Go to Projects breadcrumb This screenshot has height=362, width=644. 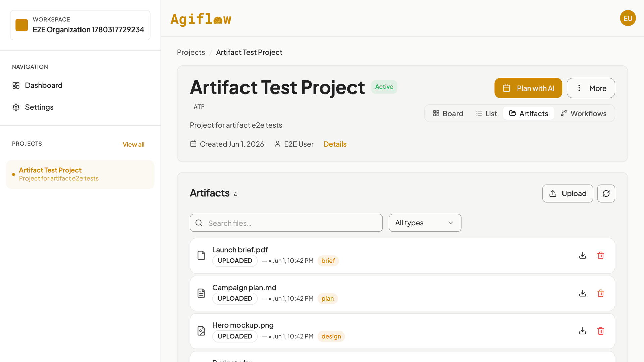(x=191, y=52)
